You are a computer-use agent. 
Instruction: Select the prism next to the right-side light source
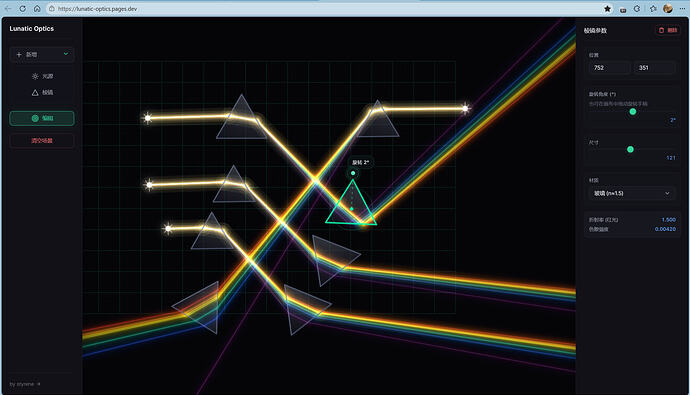[379, 125]
